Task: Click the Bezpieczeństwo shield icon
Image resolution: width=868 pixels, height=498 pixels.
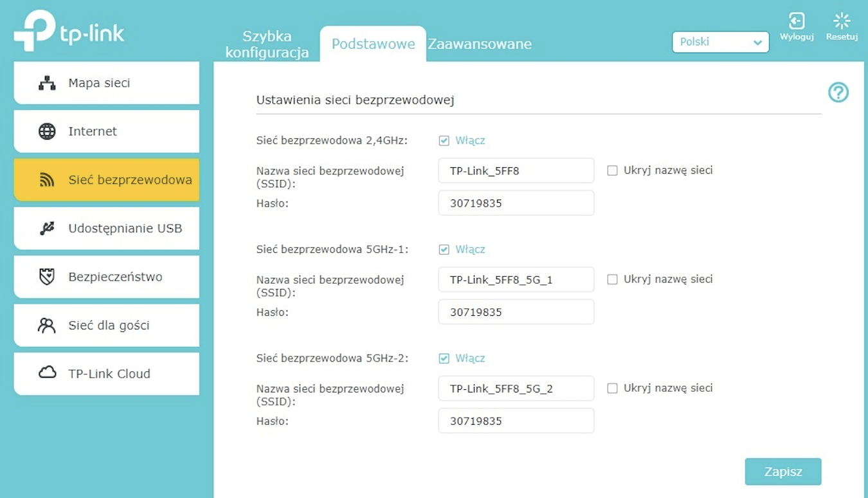Action: pos(47,277)
